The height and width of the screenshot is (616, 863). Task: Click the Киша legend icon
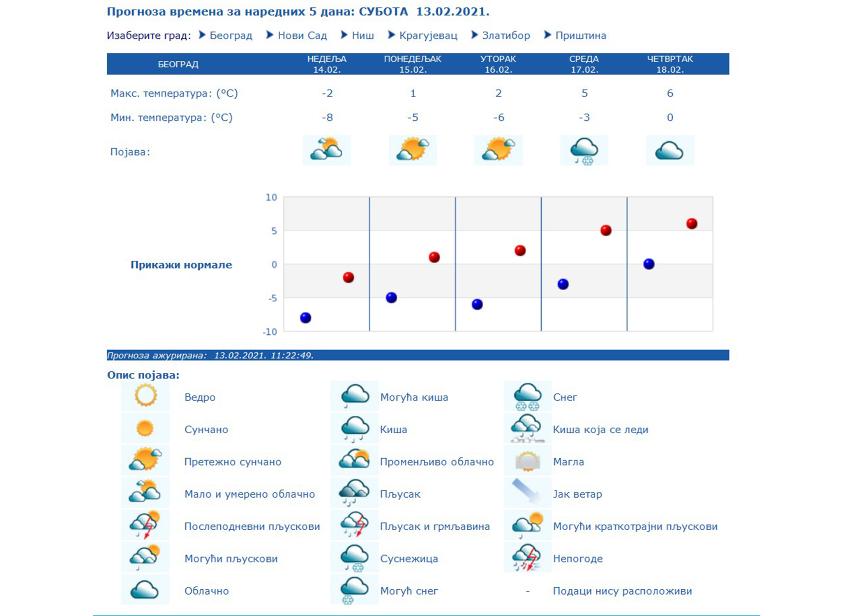[354, 428]
